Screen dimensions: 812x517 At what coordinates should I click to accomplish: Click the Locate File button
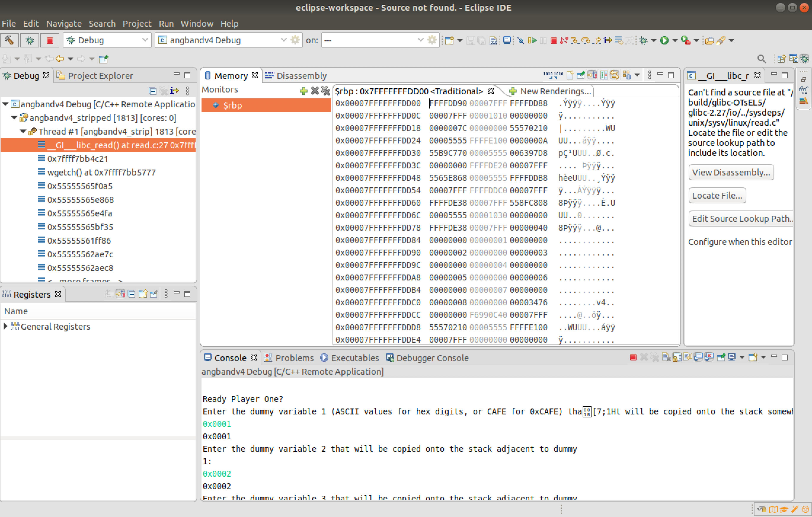pyautogui.click(x=717, y=196)
